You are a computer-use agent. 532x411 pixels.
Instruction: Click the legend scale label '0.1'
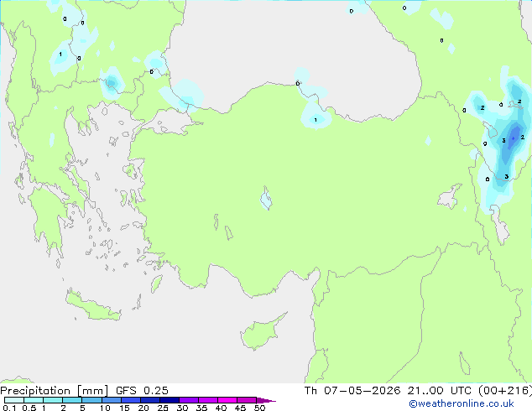coord(9,408)
